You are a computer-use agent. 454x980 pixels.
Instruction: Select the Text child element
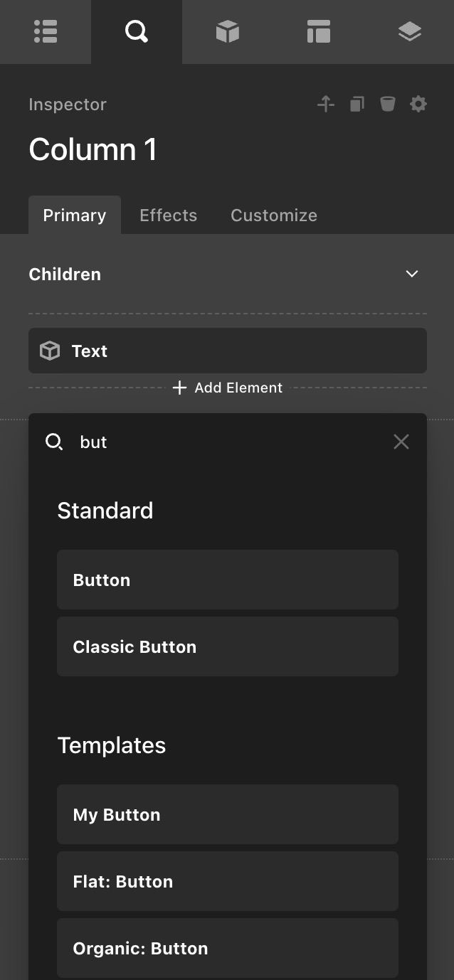pyautogui.click(x=228, y=351)
